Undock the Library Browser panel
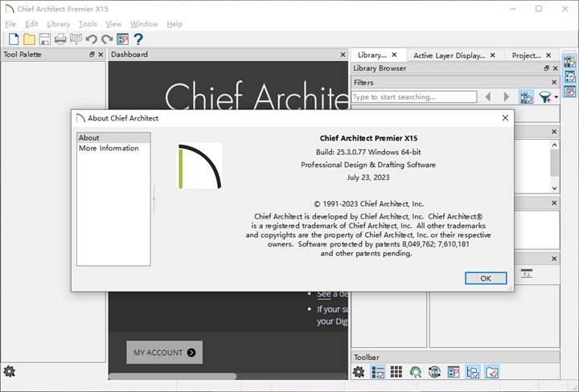 point(547,68)
